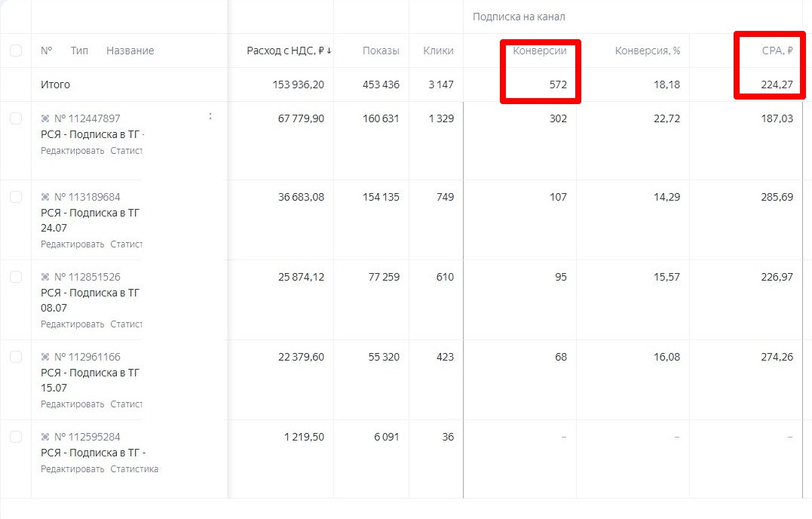Toggle the select-all checkbox in table header

pos(16,51)
